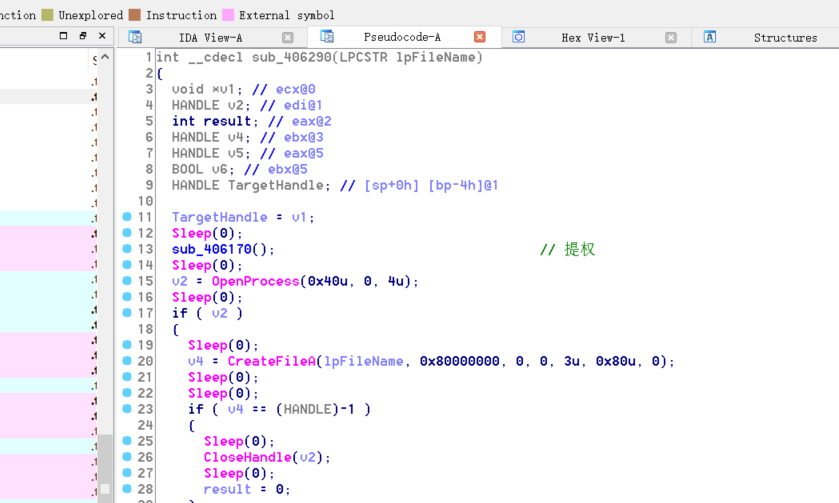
Task: Maximize the left functions panel
Action: pyautogui.click(x=63, y=36)
